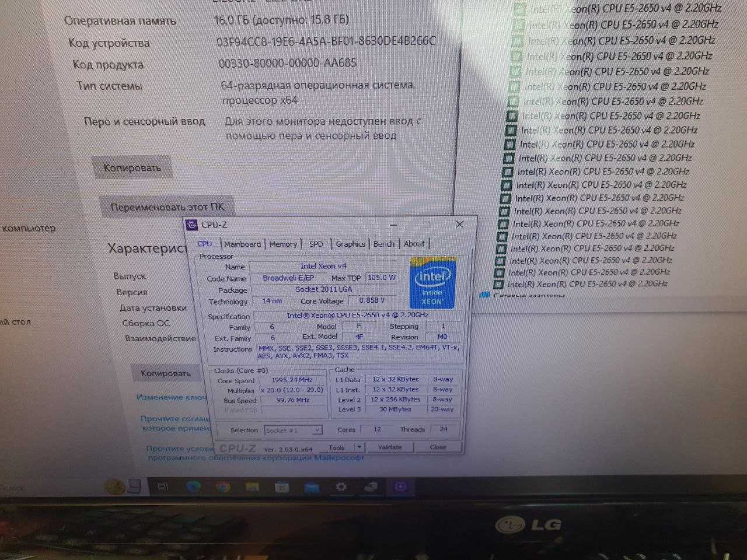Click the Intel Inside Xeon logo
The height and width of the screenshot is (560, 747).
[x=432, y=283]
